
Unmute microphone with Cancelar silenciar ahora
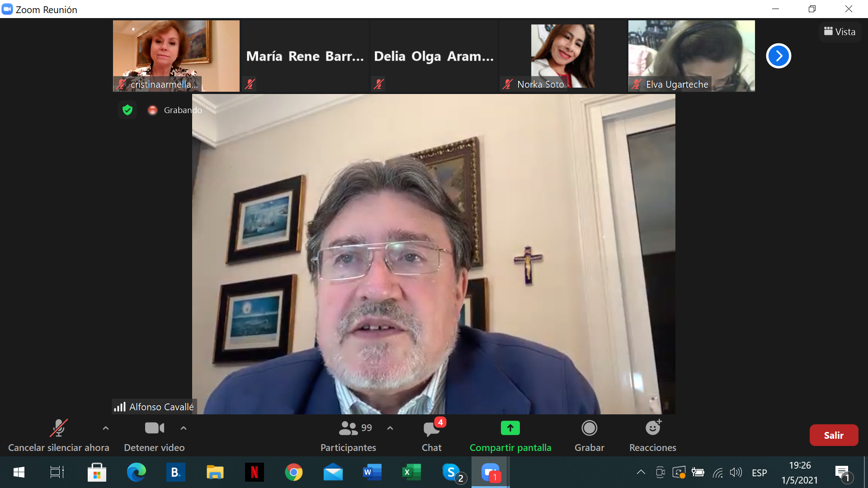pos(58,428)
